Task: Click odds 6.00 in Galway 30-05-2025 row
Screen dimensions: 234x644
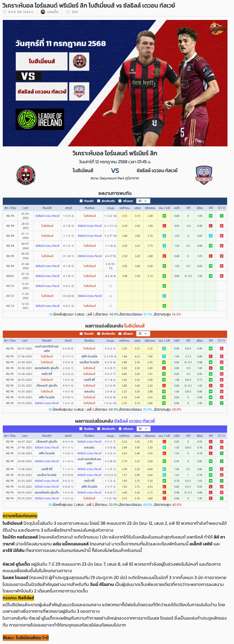Action: click(150, 475)
